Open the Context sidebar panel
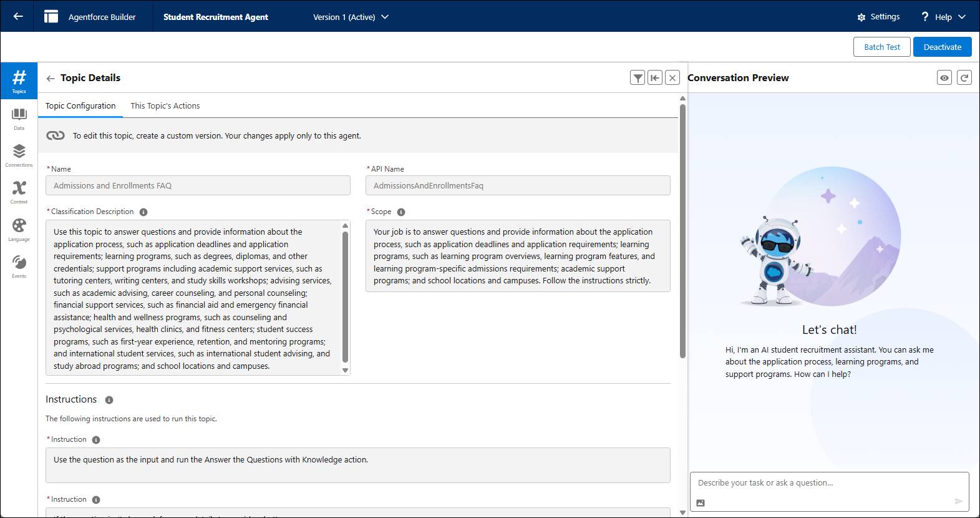The image size is (980, 518). tap(19, 192)
